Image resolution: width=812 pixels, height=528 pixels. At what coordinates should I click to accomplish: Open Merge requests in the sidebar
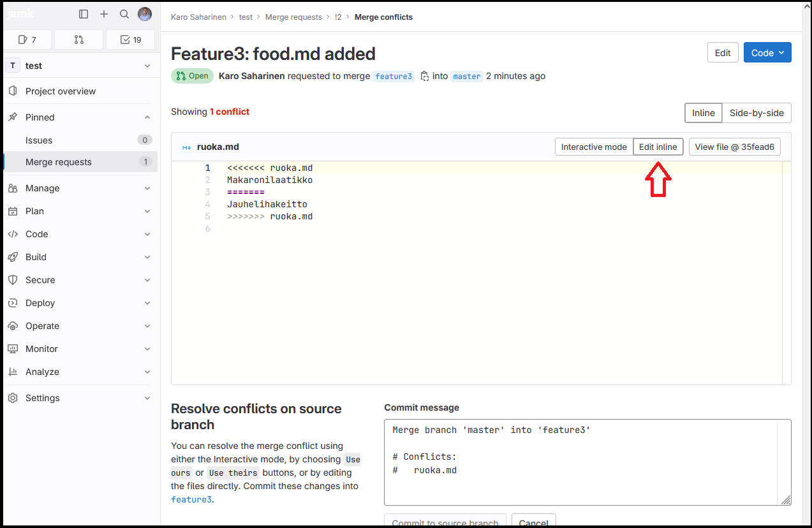[59, 162]
